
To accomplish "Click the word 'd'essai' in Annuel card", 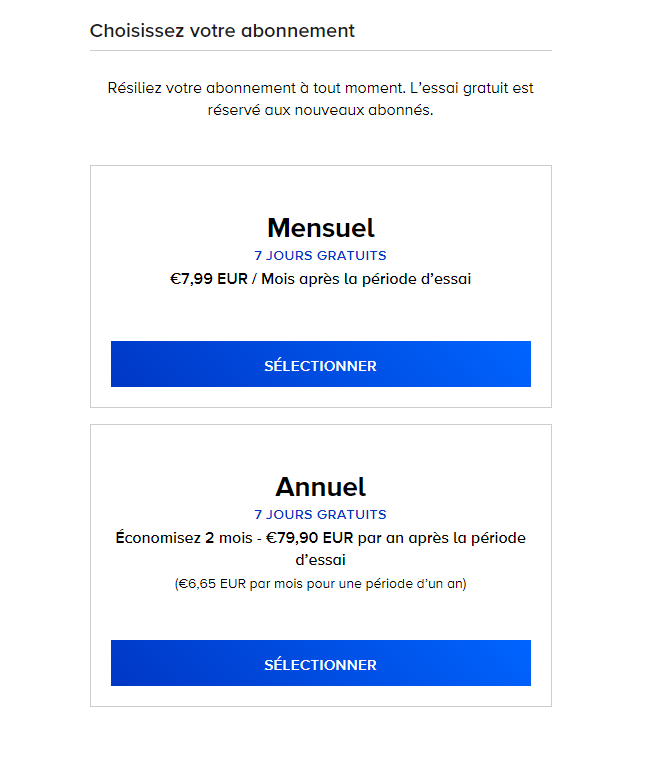I will click(321, 560).
